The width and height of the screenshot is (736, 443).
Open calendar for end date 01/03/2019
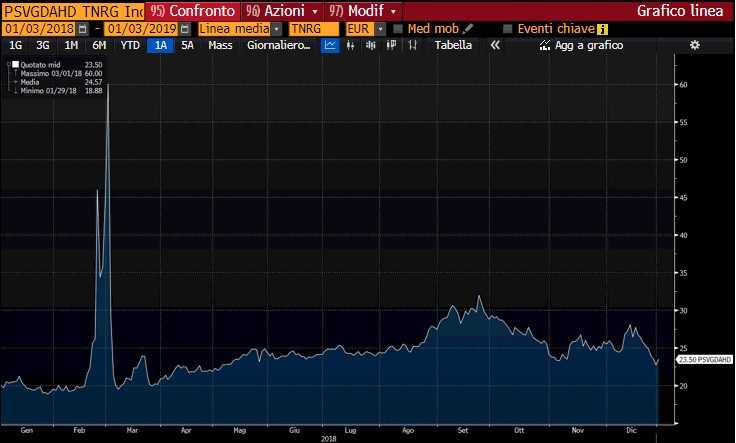coord(185,29)
